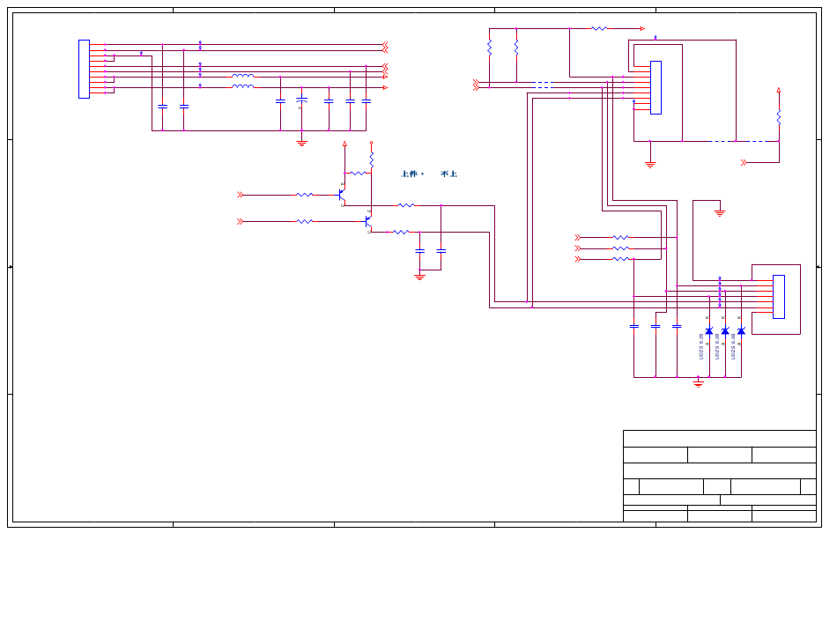
Task: Click the ground symbol under the upper-right connector
Action: (x=650, y=165)
